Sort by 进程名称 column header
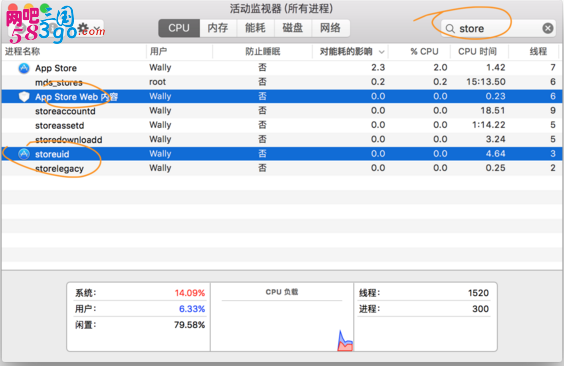The width and height of the screenshot is (564, 366). point(74,51)
